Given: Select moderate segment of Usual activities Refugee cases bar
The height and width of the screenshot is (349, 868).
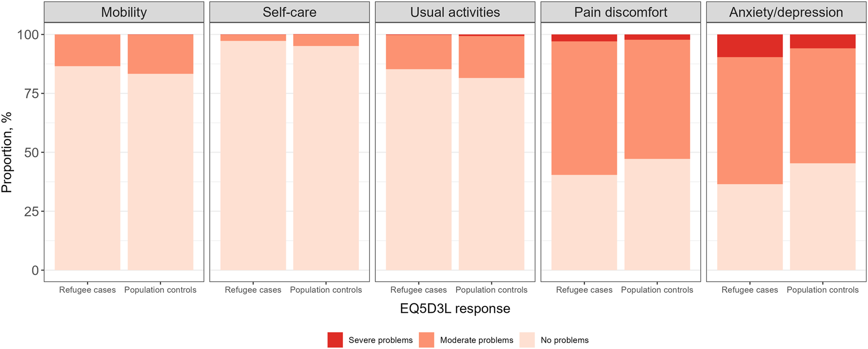Looking at the screenshot, I should 418,52.
